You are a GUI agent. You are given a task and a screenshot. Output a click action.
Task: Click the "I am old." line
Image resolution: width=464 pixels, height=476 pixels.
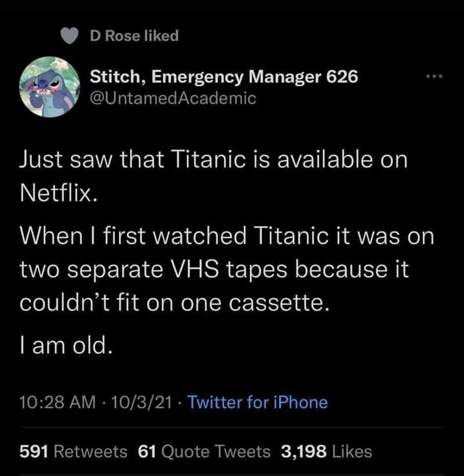64,347
